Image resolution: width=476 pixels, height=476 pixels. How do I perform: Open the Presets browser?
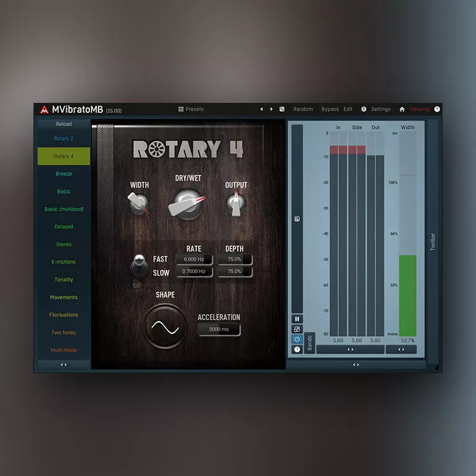[x=191, y=109]
